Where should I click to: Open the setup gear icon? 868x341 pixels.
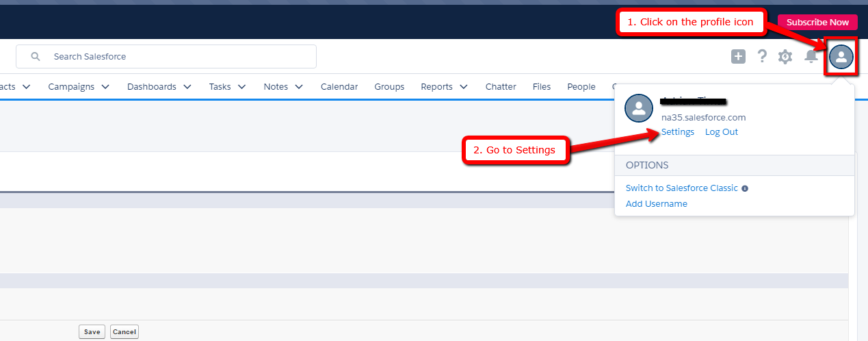click(x=785, y=57)
